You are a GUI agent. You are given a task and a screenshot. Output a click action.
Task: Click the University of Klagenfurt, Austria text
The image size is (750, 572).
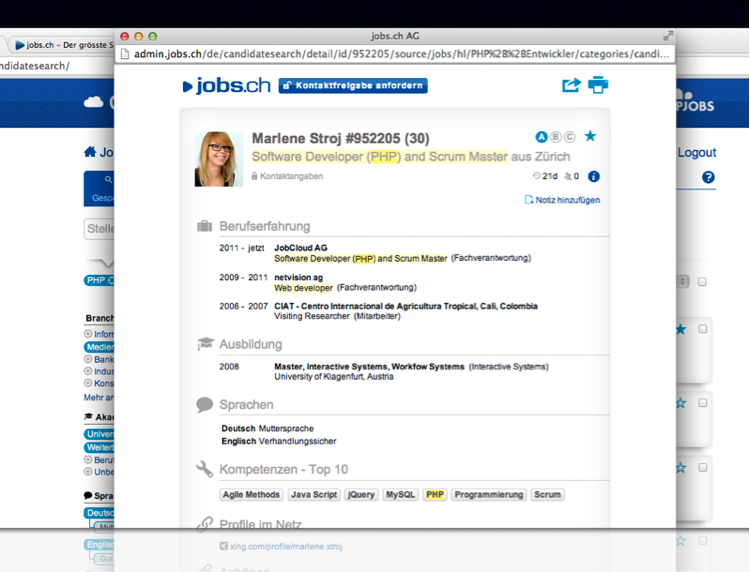click(334, 377)
